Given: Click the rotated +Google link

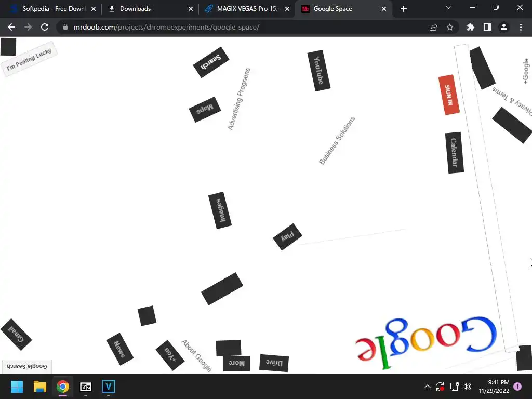Looking at the screenshot, I should pos(526,71).
